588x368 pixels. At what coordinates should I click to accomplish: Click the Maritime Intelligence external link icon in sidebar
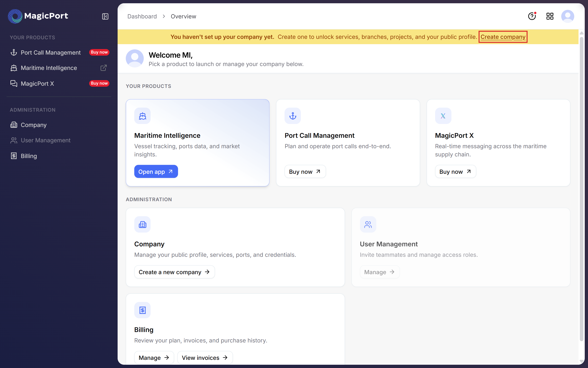[104, 68]
